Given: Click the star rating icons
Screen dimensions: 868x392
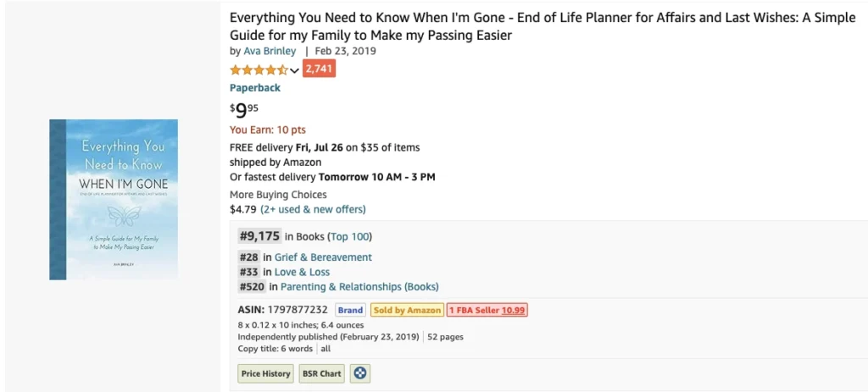Looking at the screenshot, I should [x=259, y=69].
